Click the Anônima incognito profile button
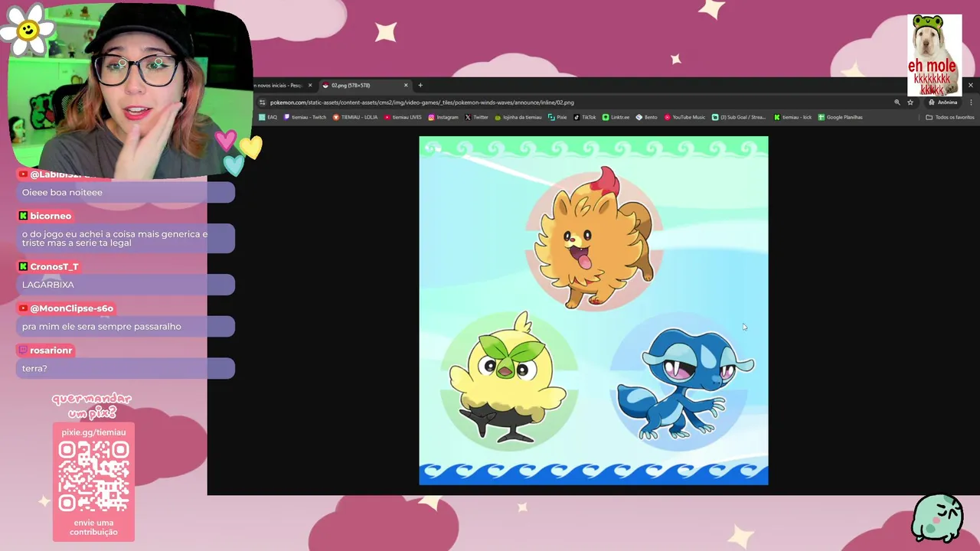This screenshot has height=551, width=980. click(x=942, y=103)
